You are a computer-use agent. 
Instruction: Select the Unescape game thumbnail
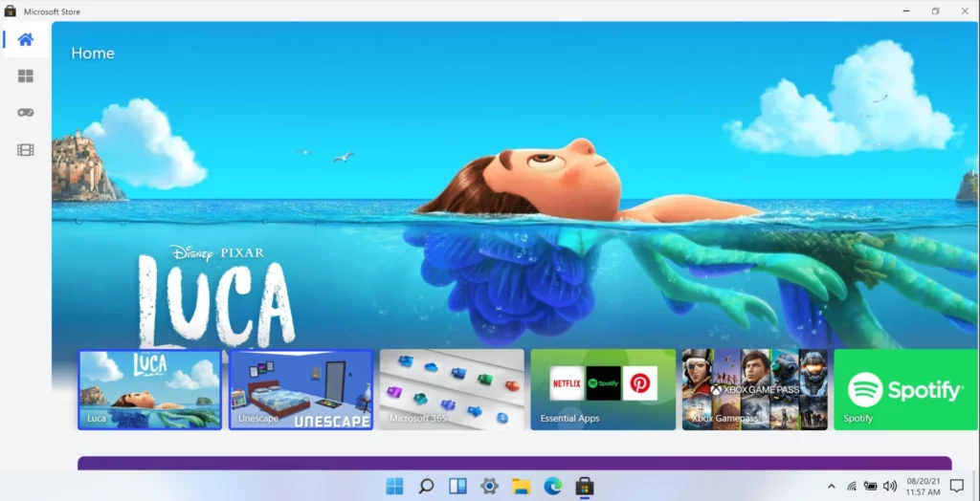click(x=301, y=390)
